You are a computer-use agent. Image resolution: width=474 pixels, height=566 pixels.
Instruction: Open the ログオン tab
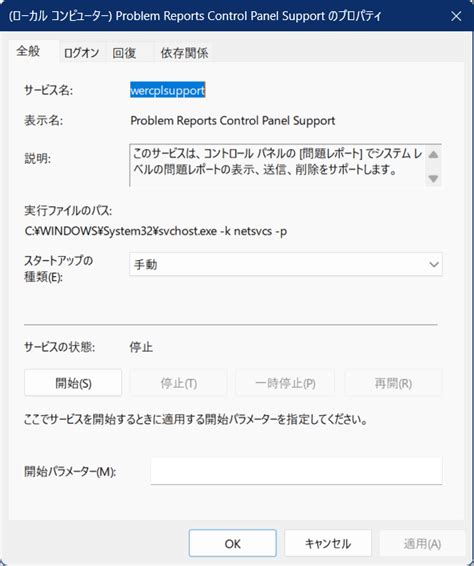click(x=82, y=53)
